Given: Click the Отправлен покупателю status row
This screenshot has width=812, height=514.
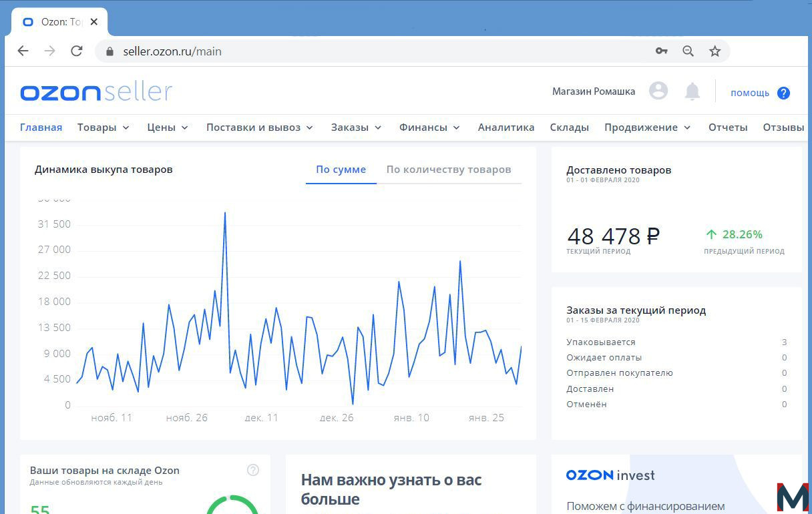Looking at the screenshot, I should (x=676, y=373).
